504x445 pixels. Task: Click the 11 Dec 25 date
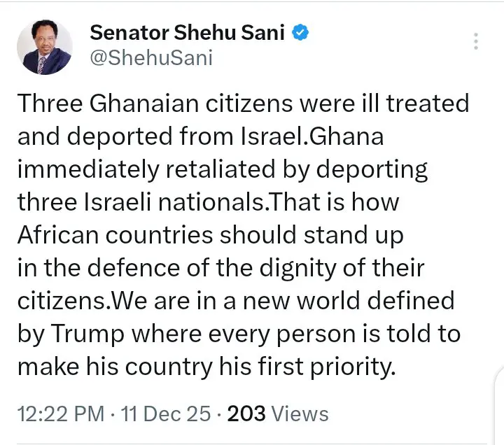pos(167,414)
